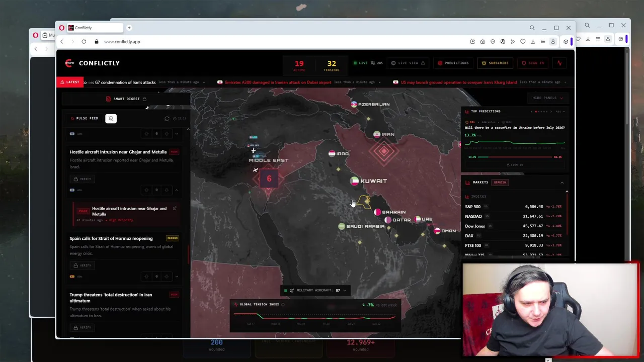Open the profile icon in the browser toolbar
The image size is (644, 362).
pyautogui.click(x=553, y=42)
